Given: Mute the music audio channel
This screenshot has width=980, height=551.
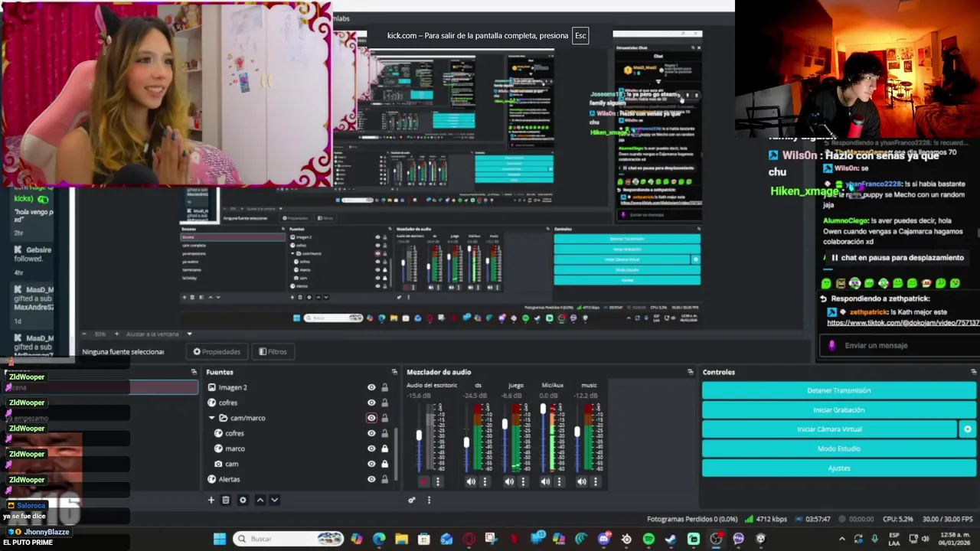Looking at the screenshot, I should [x=582, y=481].
